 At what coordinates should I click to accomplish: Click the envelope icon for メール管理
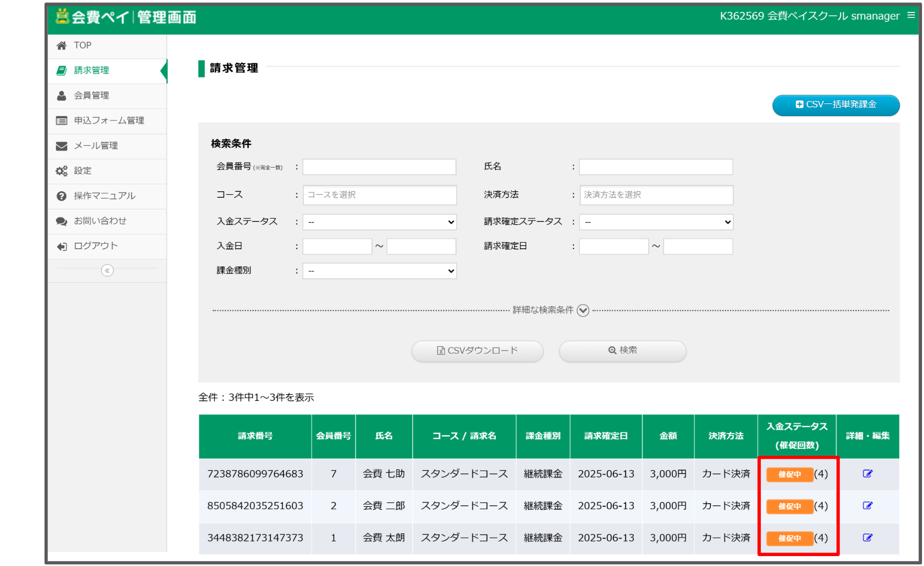[62, 146]
